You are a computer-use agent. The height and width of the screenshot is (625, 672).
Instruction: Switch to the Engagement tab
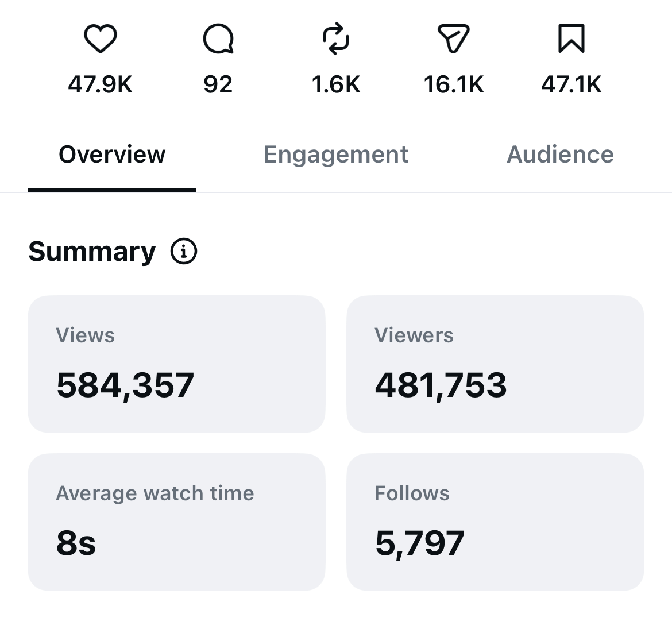point(336,155)
